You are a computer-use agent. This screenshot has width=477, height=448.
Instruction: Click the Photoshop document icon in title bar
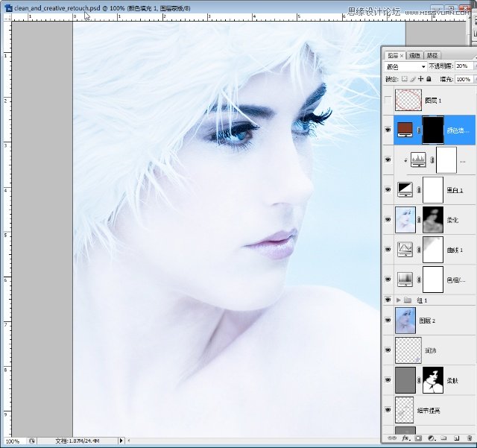[9, 8]
